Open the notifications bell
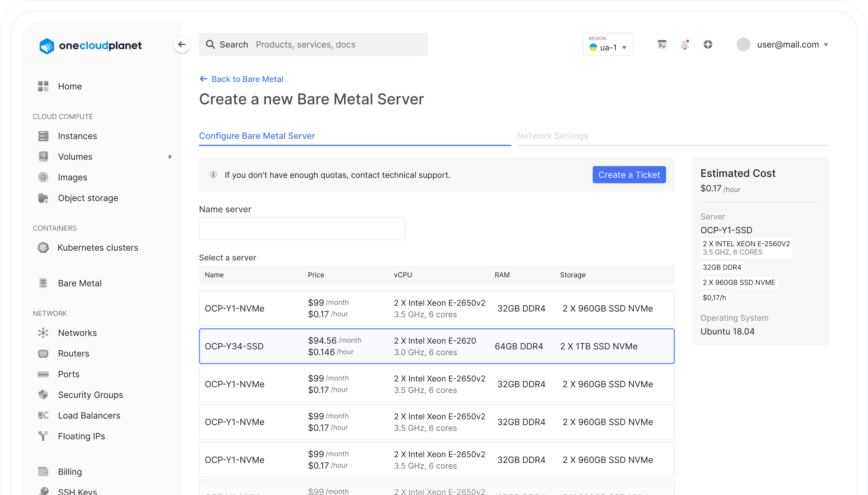This screenshot has height=495, width=868. coord(685,45)
